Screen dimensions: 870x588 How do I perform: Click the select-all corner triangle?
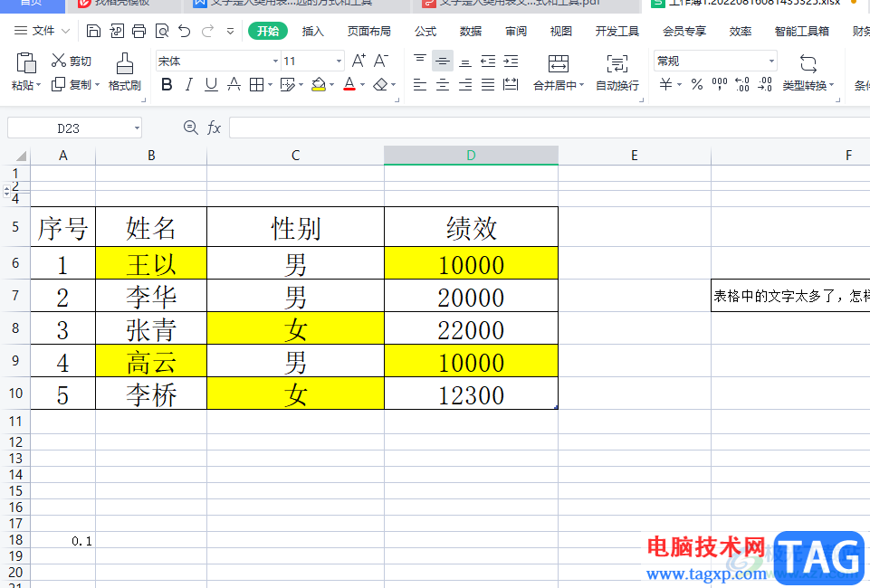pos(21,156)
